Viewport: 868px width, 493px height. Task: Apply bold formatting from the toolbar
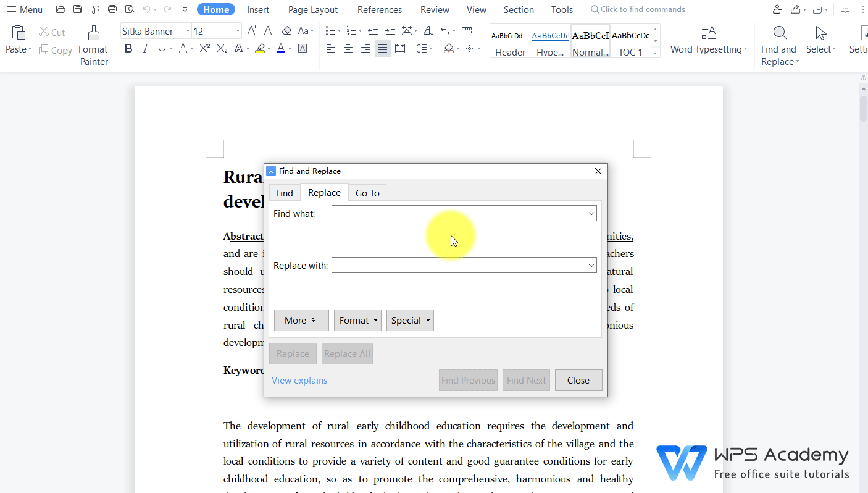(128, 48)
